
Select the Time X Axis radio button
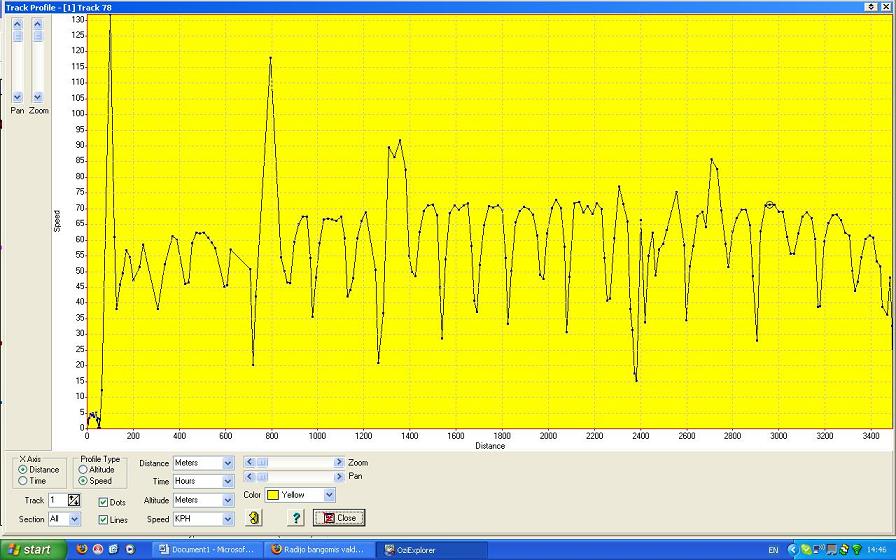pos(23,481)
